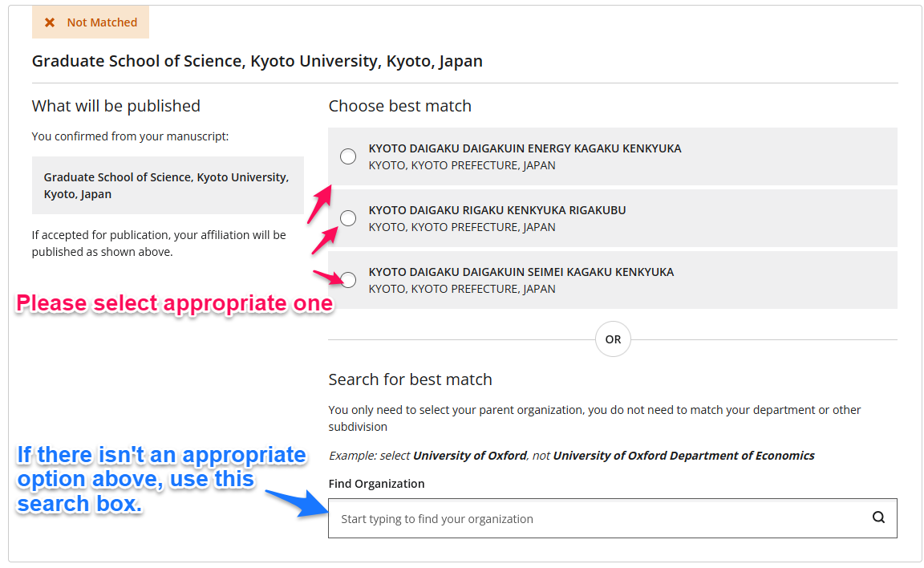924x568 pixels.
Task: Click the Find Organization field label
Action: 376,484
